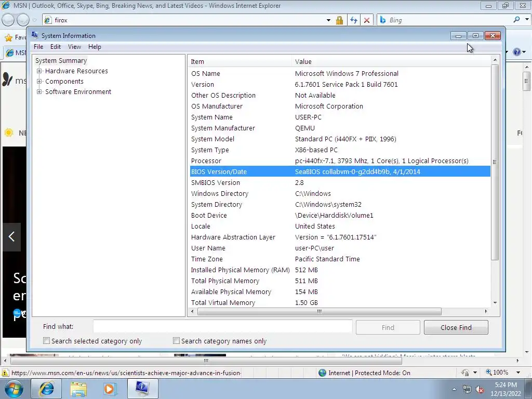
Task: Click the clock in the system tray
Action: [x=506, y=389]
